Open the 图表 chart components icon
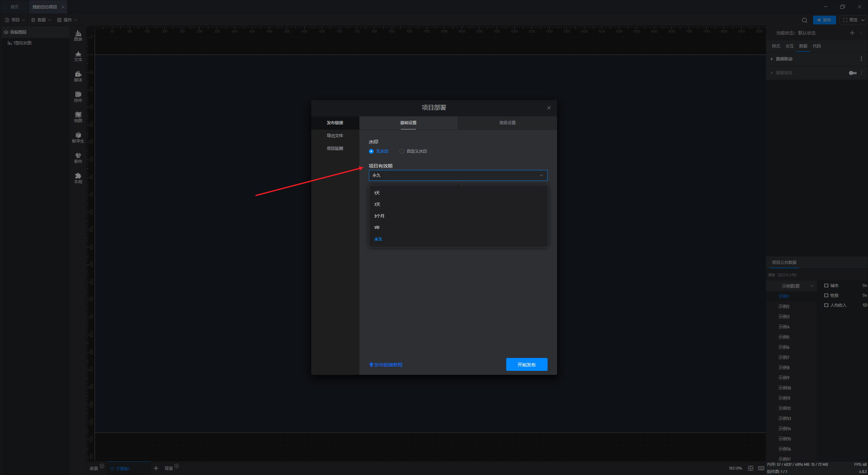 pyautogui.click(x=78, y=35)
